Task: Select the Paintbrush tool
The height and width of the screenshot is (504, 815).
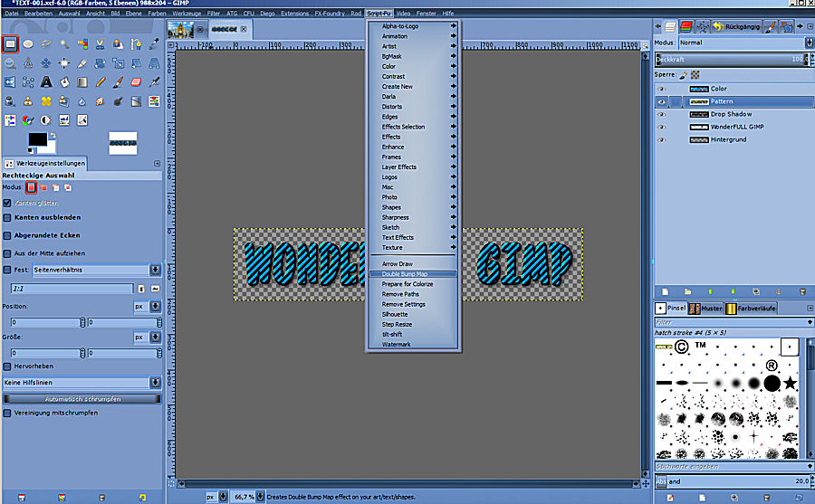Action: tap(118, 82)
